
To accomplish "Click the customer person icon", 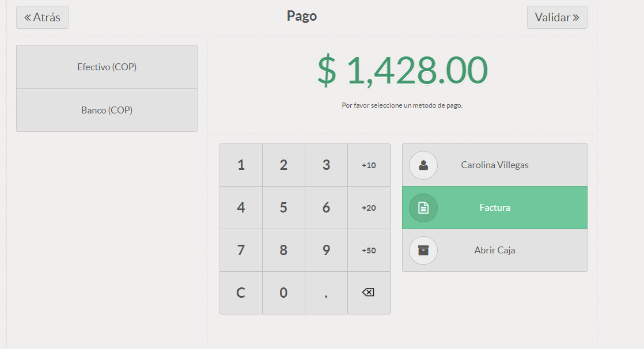I will click(x=423, y=165).
